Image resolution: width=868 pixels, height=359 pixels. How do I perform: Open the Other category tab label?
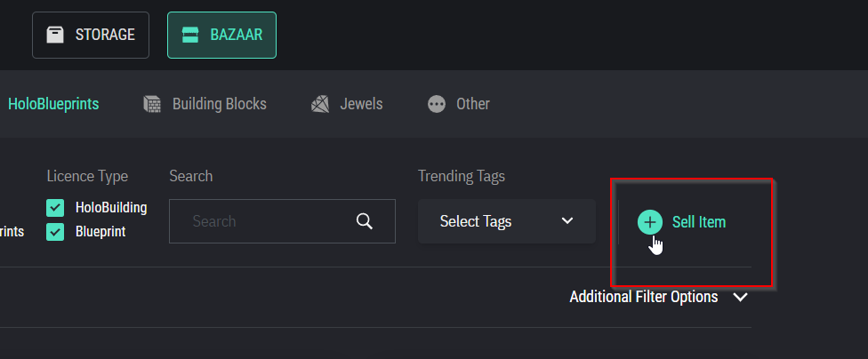click(x=473, y=104)
